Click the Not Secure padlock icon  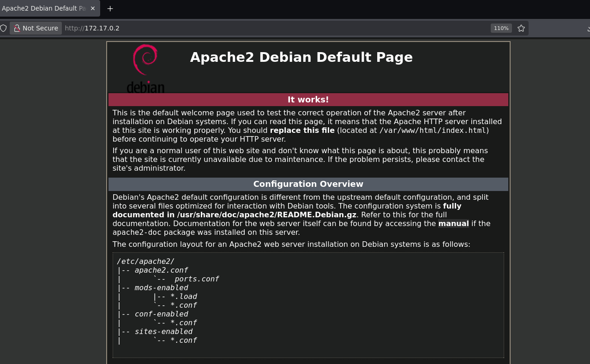click(x=17, y=28)
